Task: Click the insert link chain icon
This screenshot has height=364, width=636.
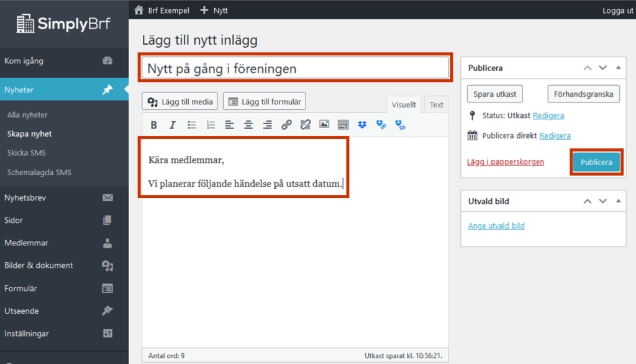Action: point(286,125)
